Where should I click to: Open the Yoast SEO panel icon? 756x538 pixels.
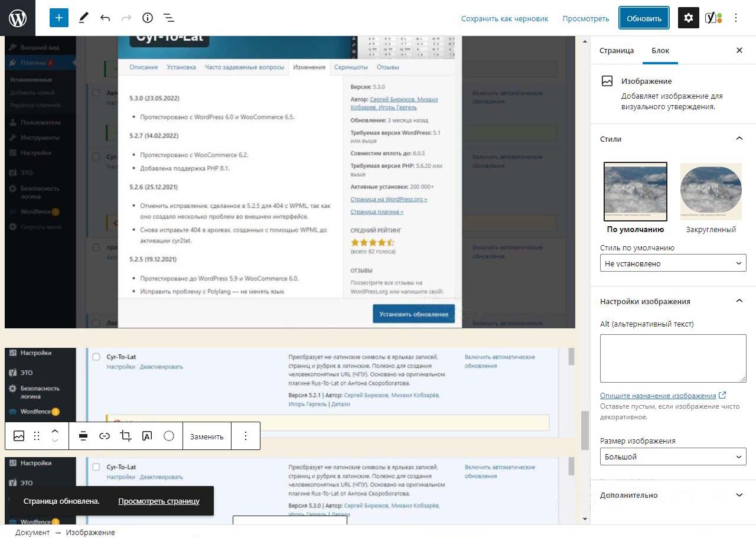713,18
